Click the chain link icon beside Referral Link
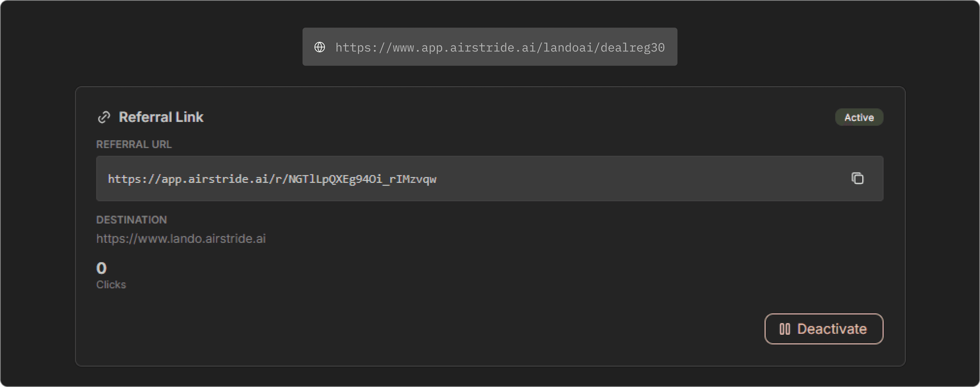The image size is (980, 387). 104,117
